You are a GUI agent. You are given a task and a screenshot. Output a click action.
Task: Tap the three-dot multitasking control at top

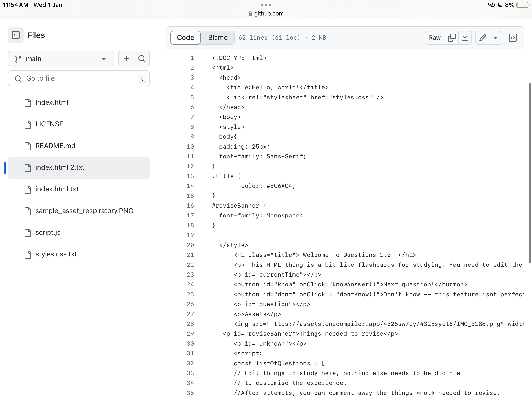pyautogui.click(x=266, y=5)
